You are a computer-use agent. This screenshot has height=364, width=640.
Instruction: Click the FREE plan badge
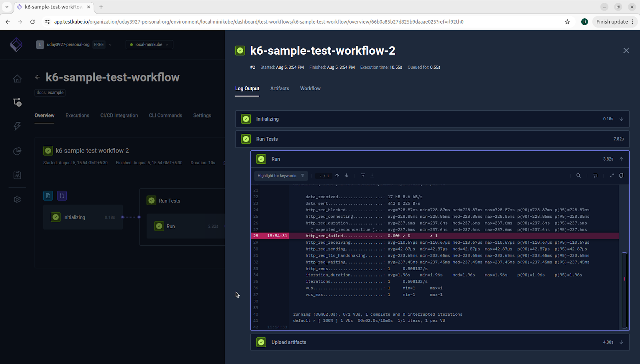pos(99,44)
